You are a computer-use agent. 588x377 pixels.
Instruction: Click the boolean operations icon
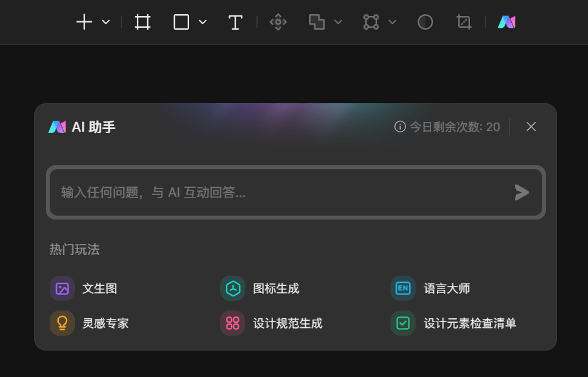[x=317, y=22]
